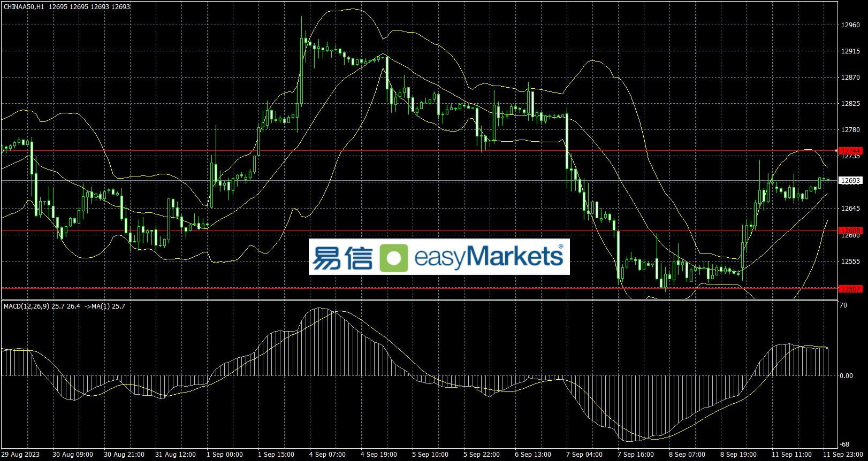
Task: Click the 11 Sep 23:00 time label
Action: coord(843,455)
